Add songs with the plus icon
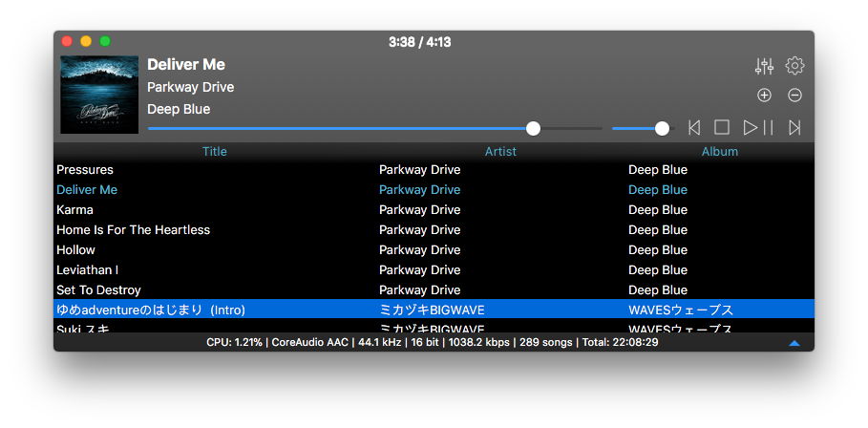 tap(764, 96)
